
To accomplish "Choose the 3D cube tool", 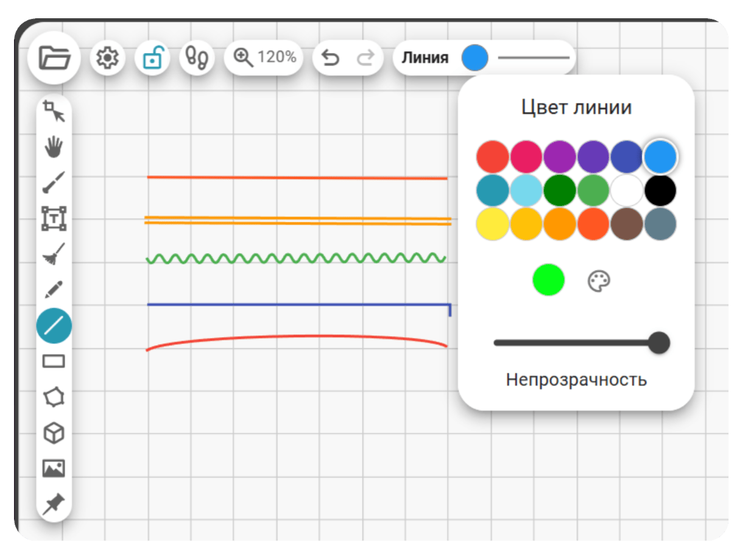I will pyautogui.click(x=54, y=433).
